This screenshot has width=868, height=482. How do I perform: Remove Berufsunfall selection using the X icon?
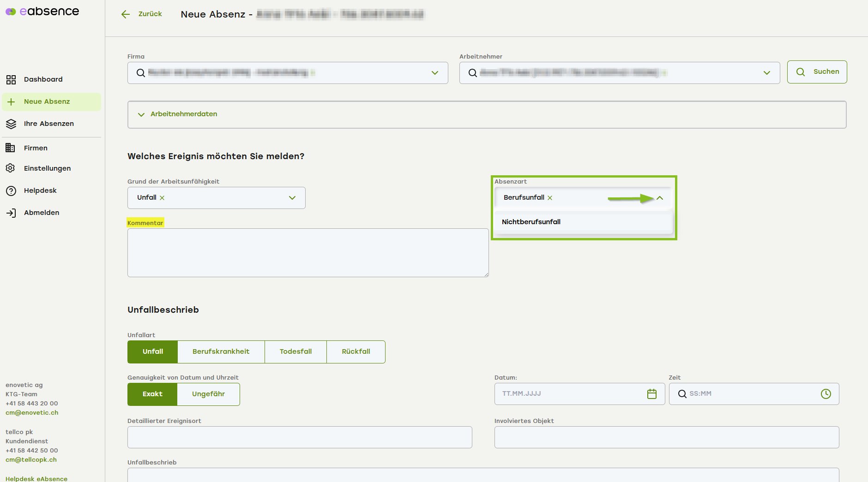pos(550,198)
